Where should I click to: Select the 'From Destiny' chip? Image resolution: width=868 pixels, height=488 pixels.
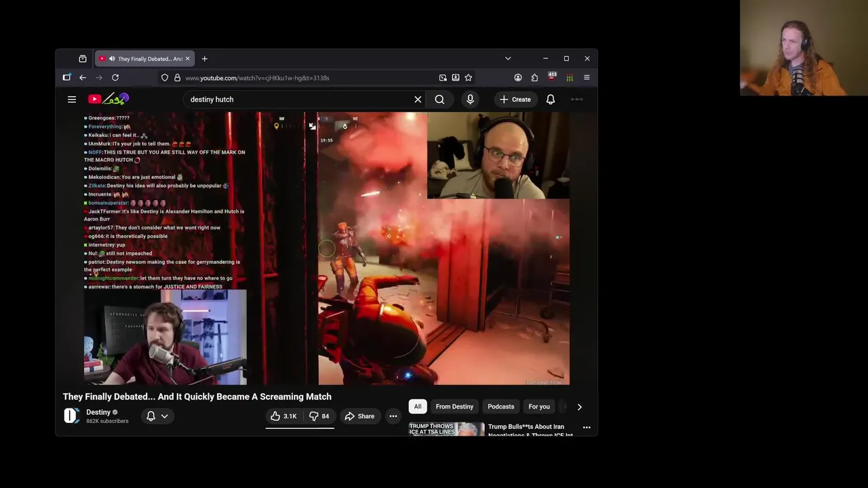(x=454, y=407)
